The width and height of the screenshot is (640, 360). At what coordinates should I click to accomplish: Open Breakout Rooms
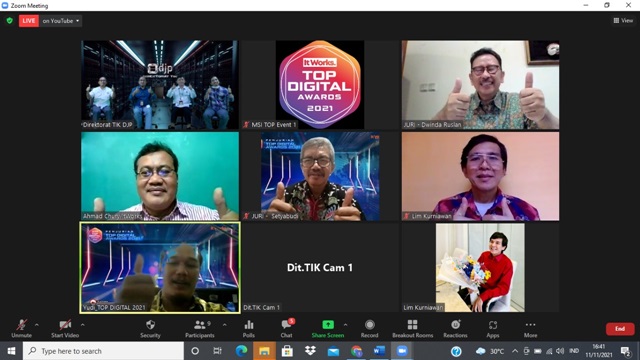pyautogui.click(x=412, y=329)
